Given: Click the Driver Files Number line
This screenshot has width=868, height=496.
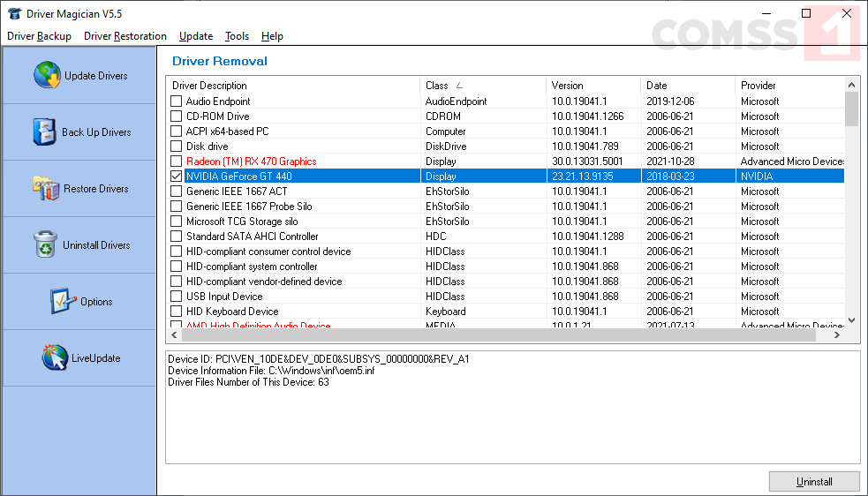Looking at the screenshot, I should [x=248, y=382].
